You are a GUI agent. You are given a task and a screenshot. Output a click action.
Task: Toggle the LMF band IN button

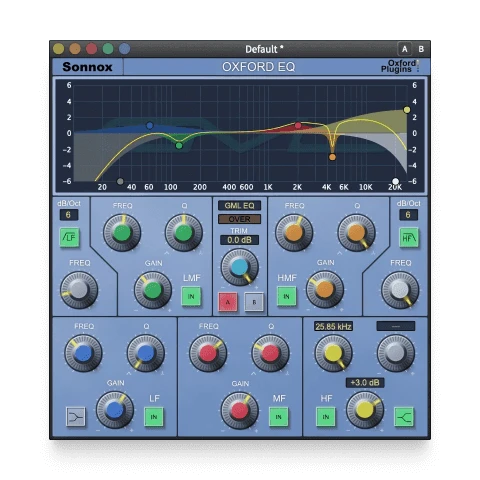[191, 296]
